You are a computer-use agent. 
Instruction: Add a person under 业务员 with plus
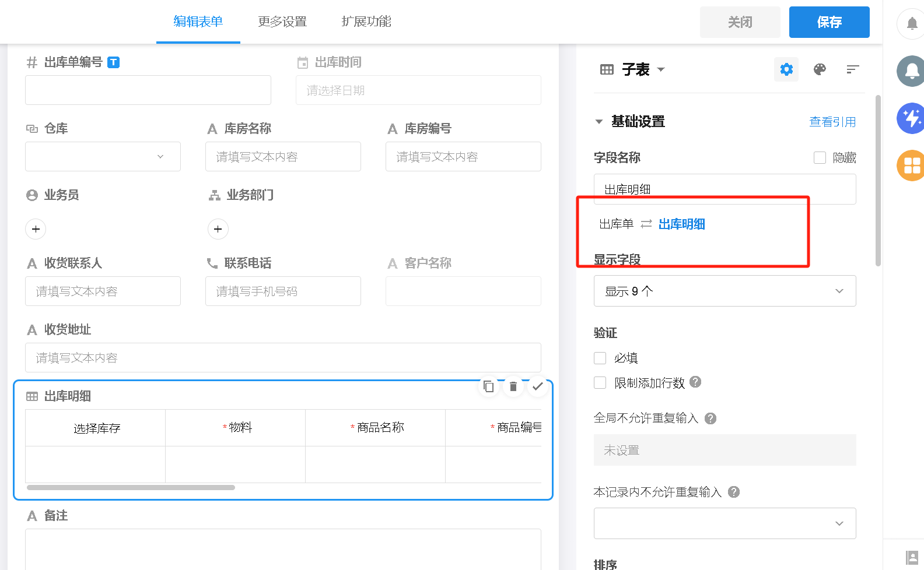point(36,229)
